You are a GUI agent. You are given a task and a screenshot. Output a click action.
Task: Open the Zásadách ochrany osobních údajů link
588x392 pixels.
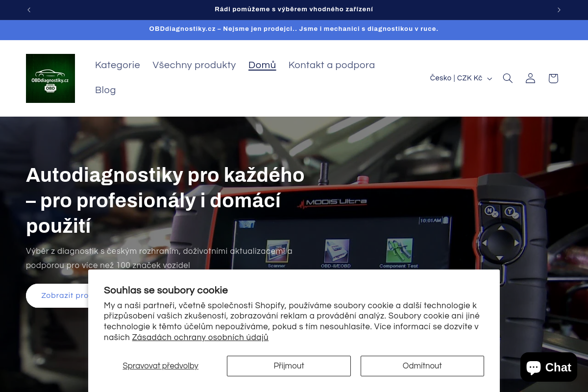(x=200, y=338)
